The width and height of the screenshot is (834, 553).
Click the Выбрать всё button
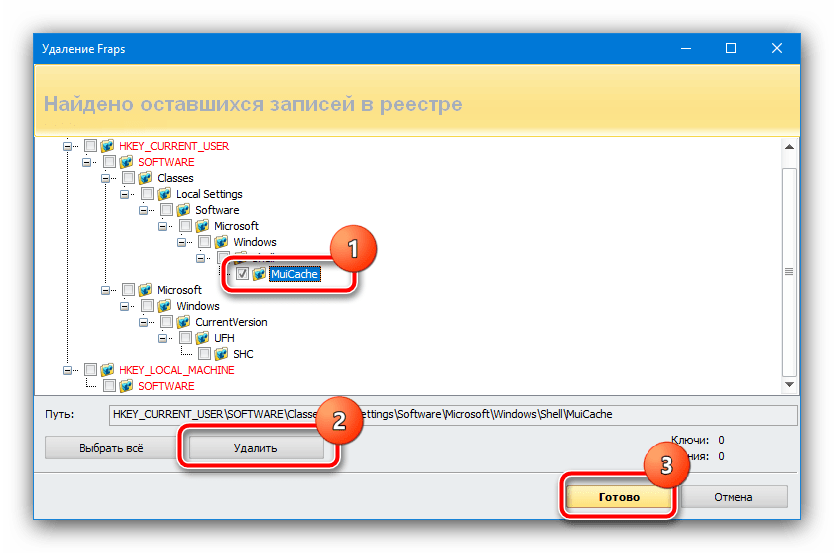113,449
